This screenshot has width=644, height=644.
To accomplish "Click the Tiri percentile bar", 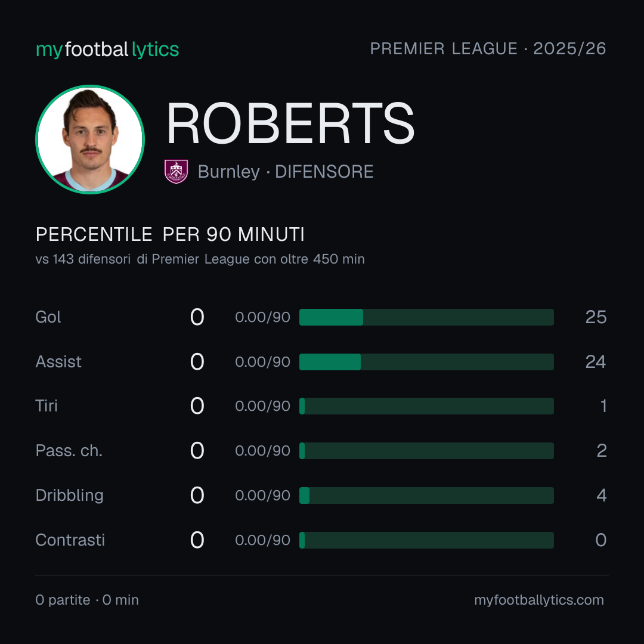I will (x=426, y=406).
